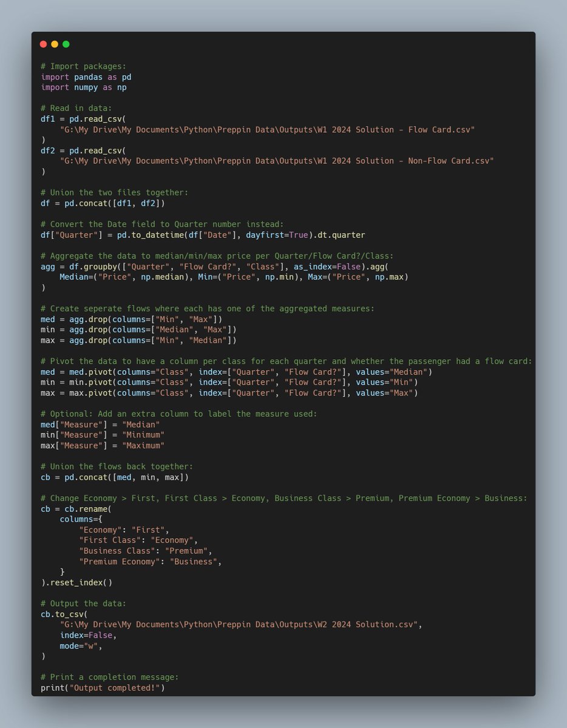Select the 'Pivot the data' comment
Image resolution: width=567 pixels, height=728 pixels.
click(287, 361)
